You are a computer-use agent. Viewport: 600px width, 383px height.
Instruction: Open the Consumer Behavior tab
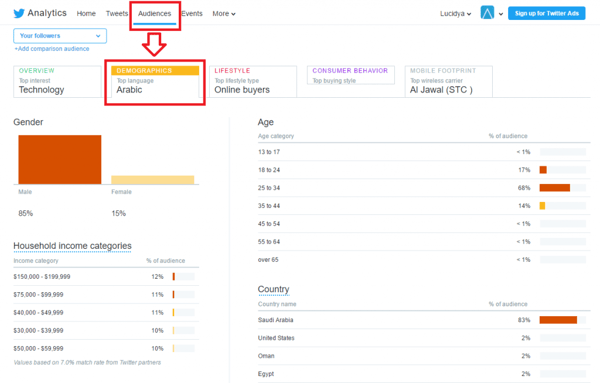pyautogui.click(x=351, y=75)
